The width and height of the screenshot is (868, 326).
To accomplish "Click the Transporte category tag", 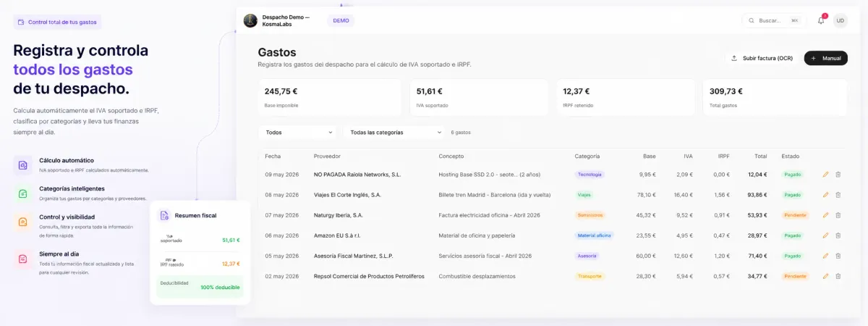I will (590, 276).
